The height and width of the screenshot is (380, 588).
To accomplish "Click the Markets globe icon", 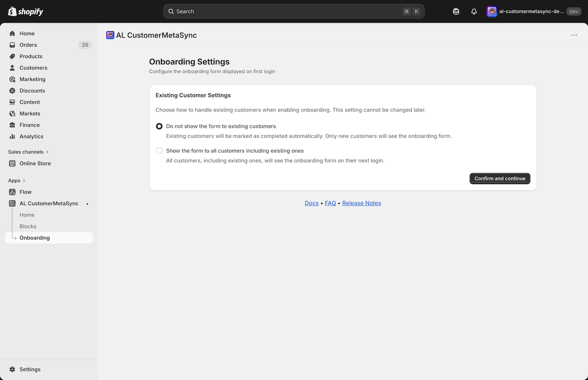I will point(12,114).
